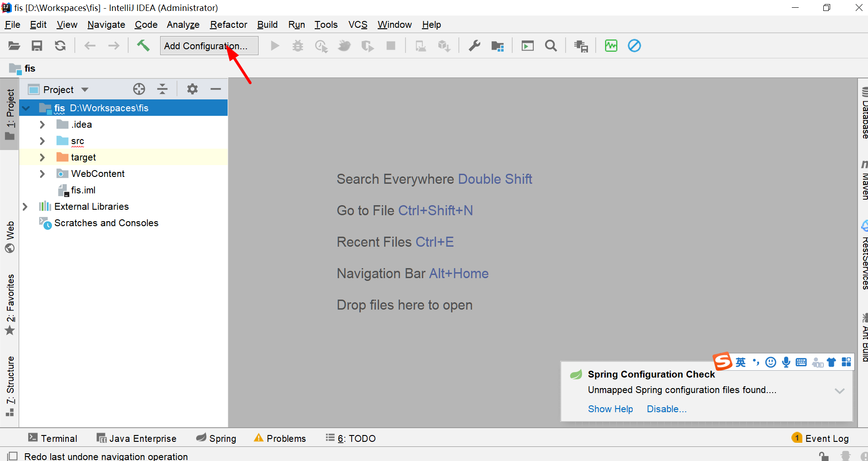Click the Run Anything terminal-window icon

click(x=528, y=46)
